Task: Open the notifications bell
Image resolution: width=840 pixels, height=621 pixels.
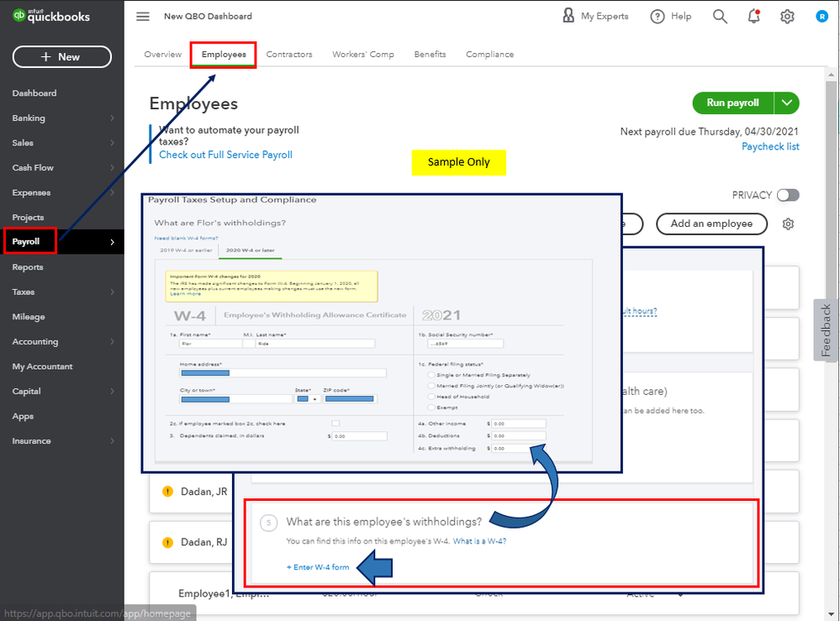Action: pos(753,17)
